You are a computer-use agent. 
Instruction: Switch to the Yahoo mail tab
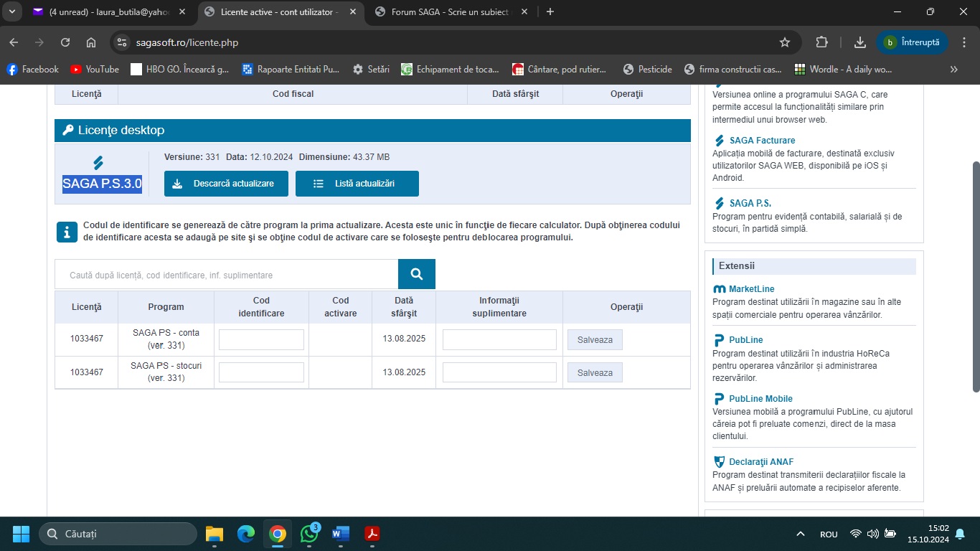109,12
